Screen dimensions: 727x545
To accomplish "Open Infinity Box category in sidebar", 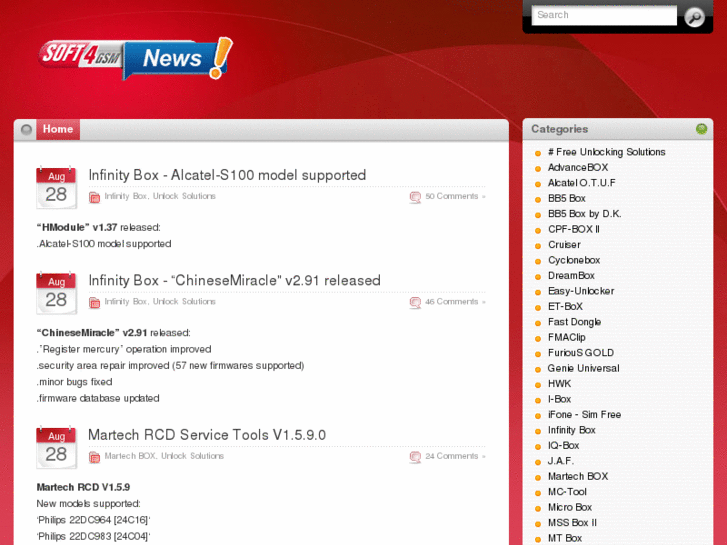I will 572,430.
